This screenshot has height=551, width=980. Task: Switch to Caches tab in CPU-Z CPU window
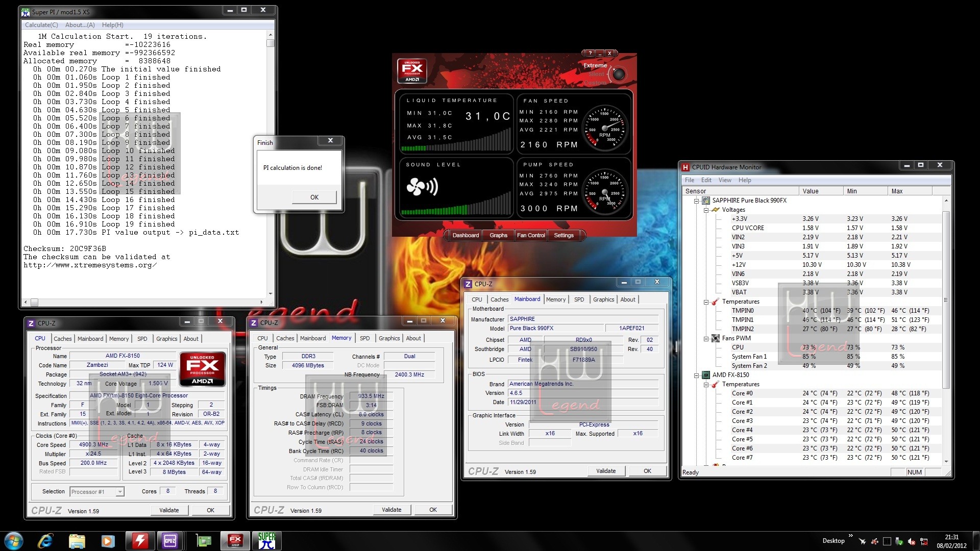point(63,339)
